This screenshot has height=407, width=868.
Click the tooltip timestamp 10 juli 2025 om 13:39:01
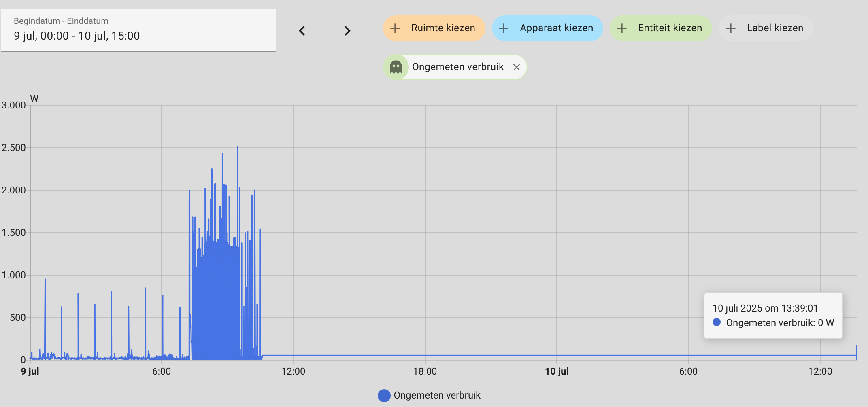(765, 308)
